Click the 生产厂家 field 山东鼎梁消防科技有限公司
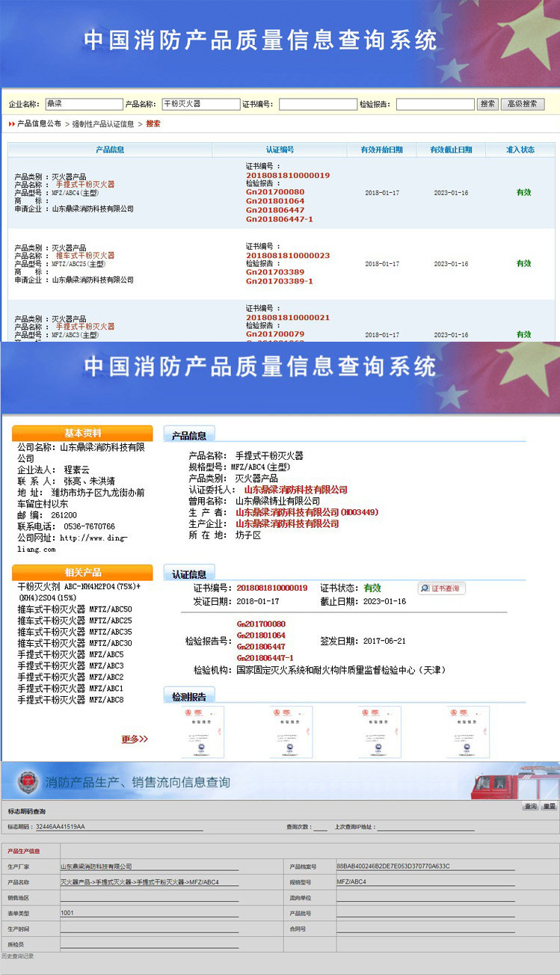This screenshot has width=560, height=975. coord(150,867)
